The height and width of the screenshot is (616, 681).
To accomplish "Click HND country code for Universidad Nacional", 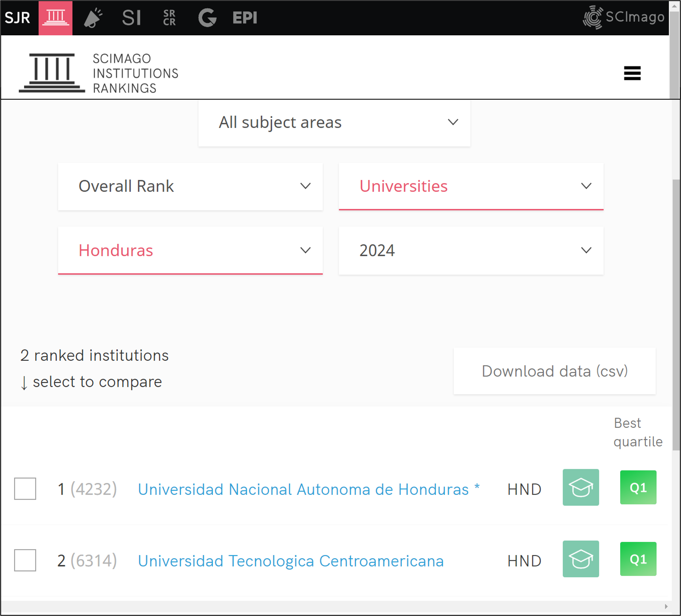I will click(524, 489).
